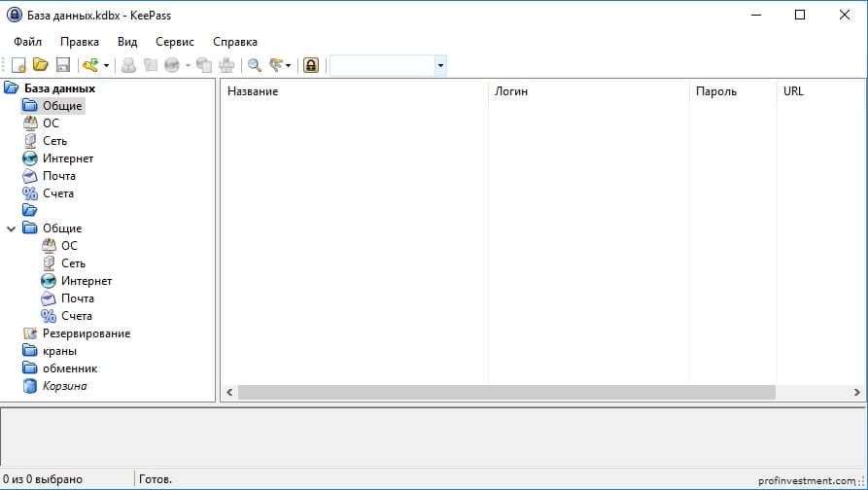Viewport: 868px width, 490px height.
Task: Open the Корзина recycle bin group
Action: click(x=64, y=387)
